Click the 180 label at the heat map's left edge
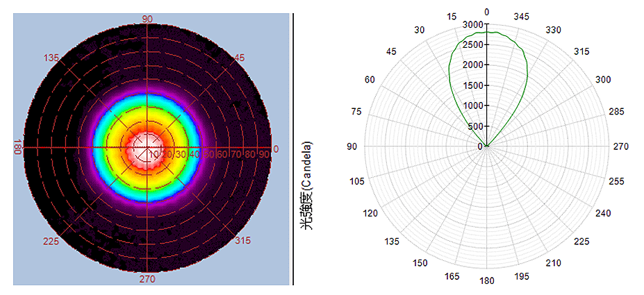The width and height of the screenshot is (644, 295). 17,148
